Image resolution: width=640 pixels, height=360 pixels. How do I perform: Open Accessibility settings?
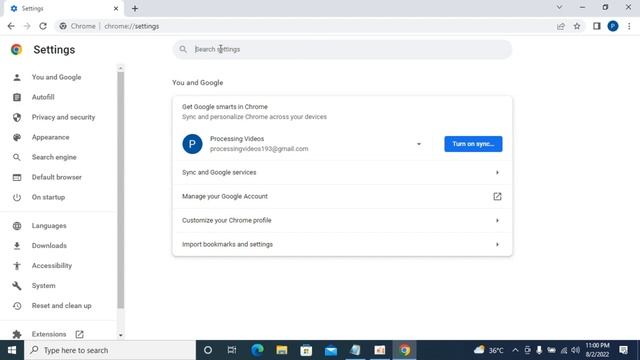click(x=52, y=266)
